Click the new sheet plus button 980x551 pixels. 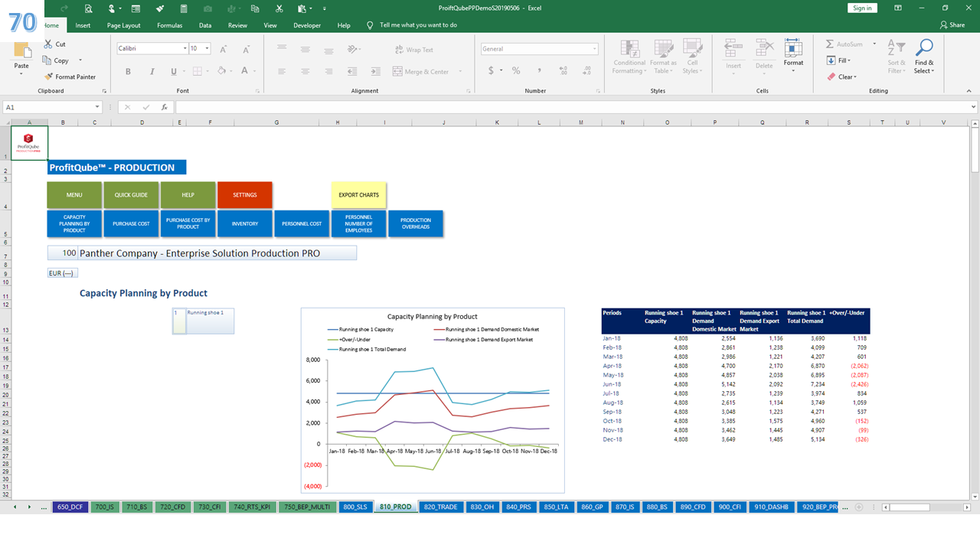(x=859, y=507)
